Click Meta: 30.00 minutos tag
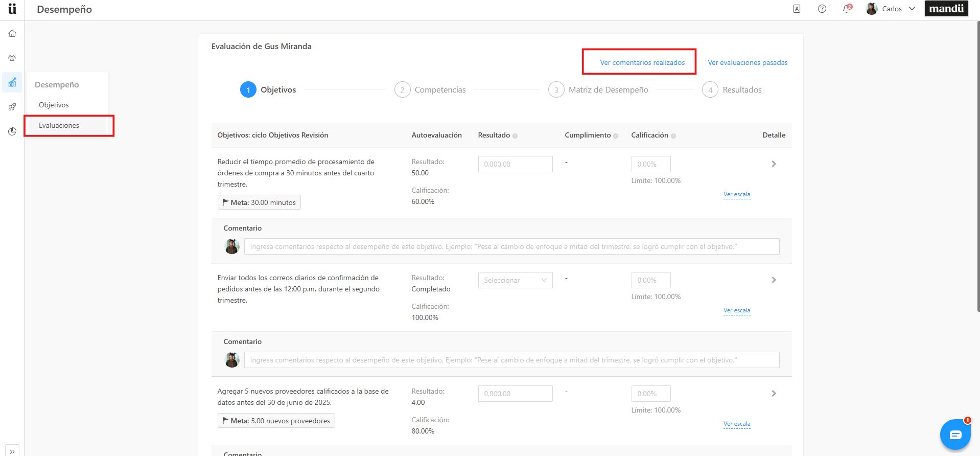 click(259, 202)
